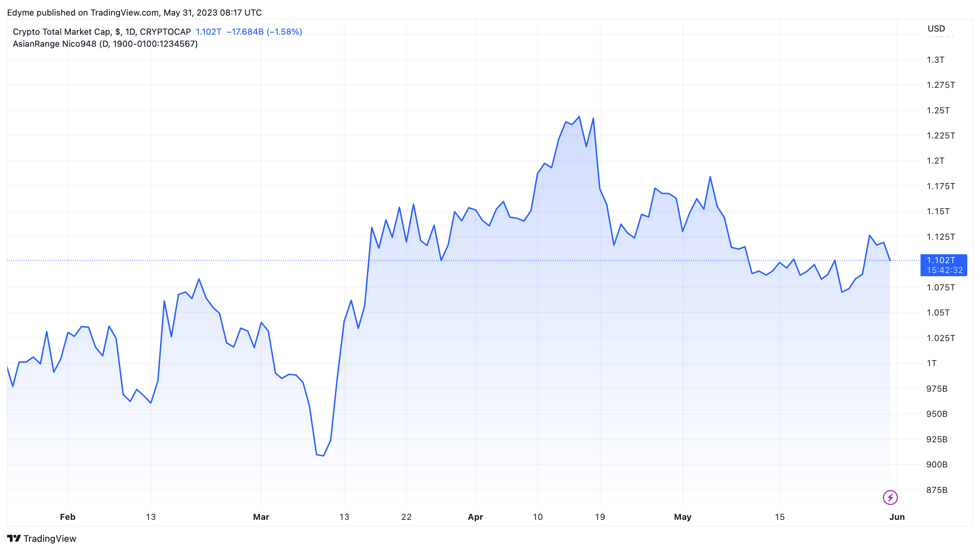This screenshot has width=980, height=551.
Task: Click the 925B price axis label
Action: coord(937,439)
